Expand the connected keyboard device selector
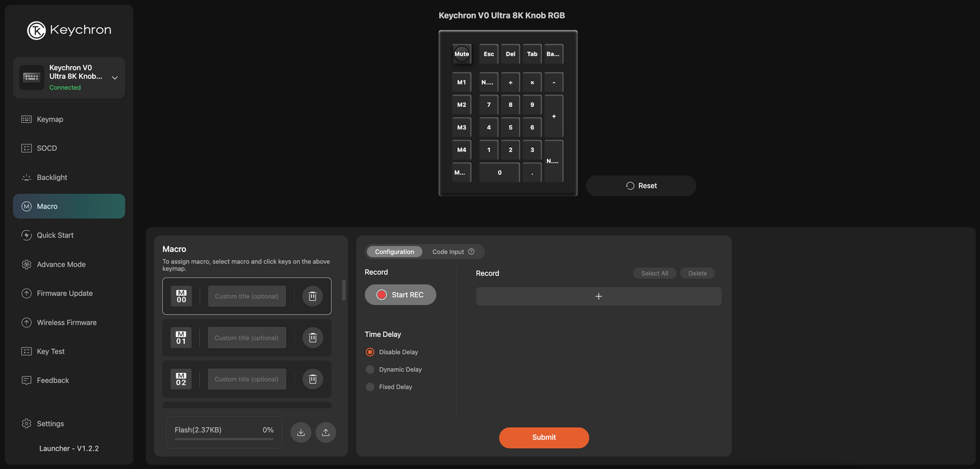This screenshot has height=469, width=980. pyautogui.click(x=114, y=77)
